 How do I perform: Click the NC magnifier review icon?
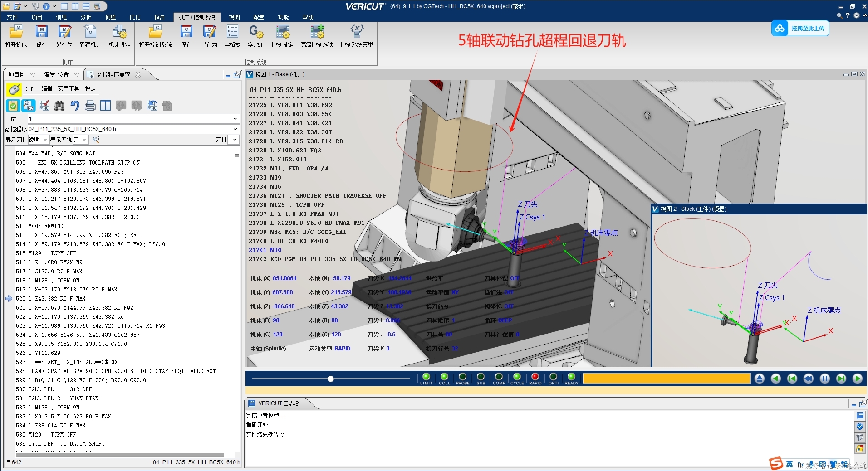29,106
